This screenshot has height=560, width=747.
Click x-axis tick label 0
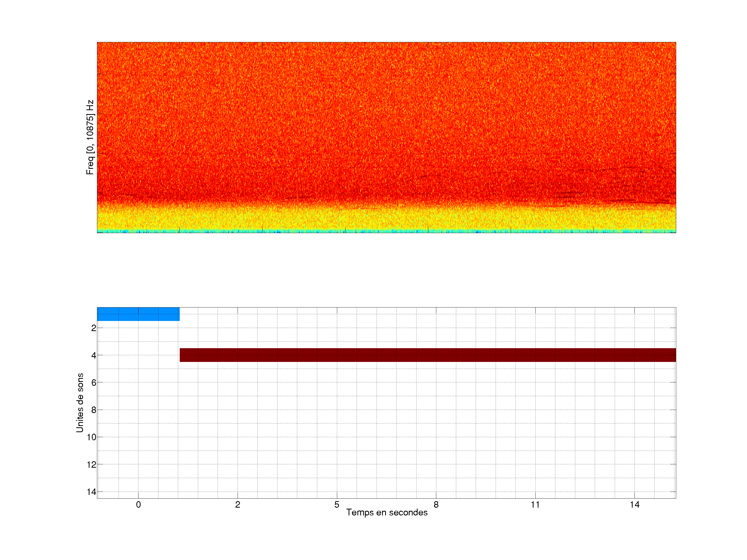click(x=139, y=505)
